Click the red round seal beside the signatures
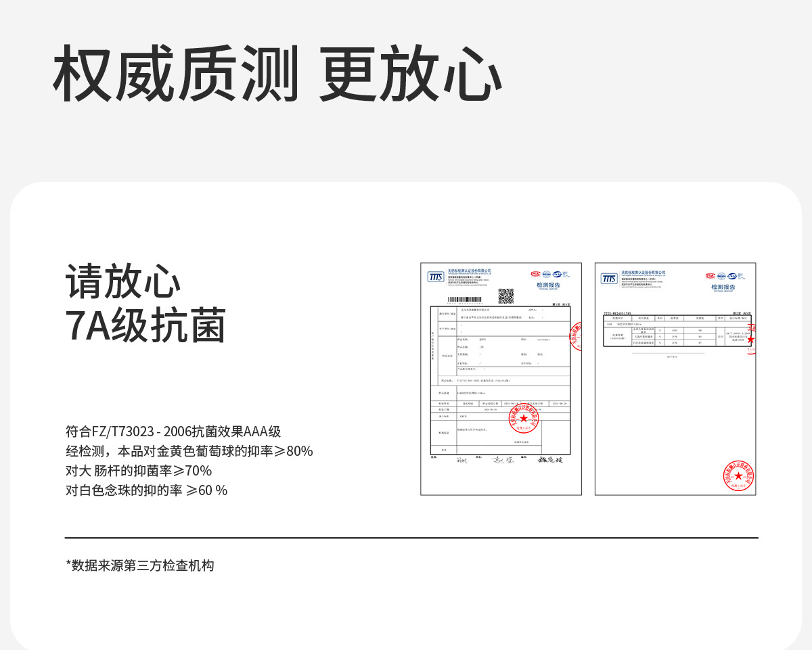812x650 pixels. click(x=524, y=419)
